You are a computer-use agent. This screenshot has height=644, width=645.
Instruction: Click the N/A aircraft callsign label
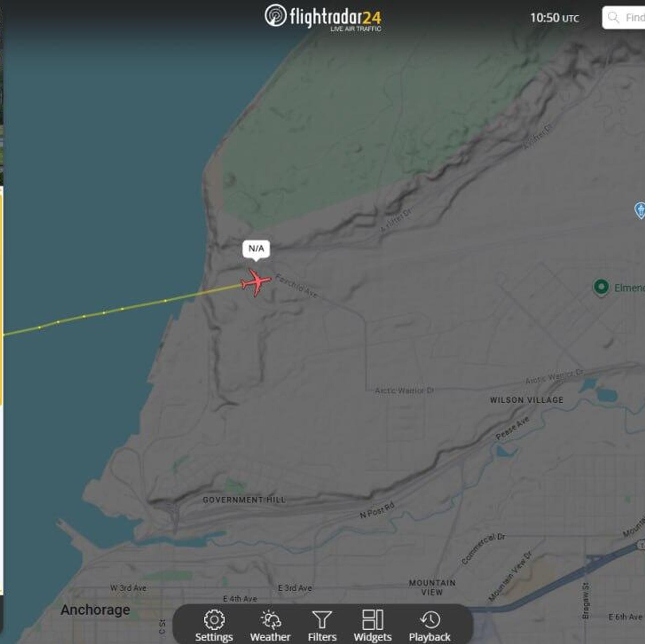point(256,249)
